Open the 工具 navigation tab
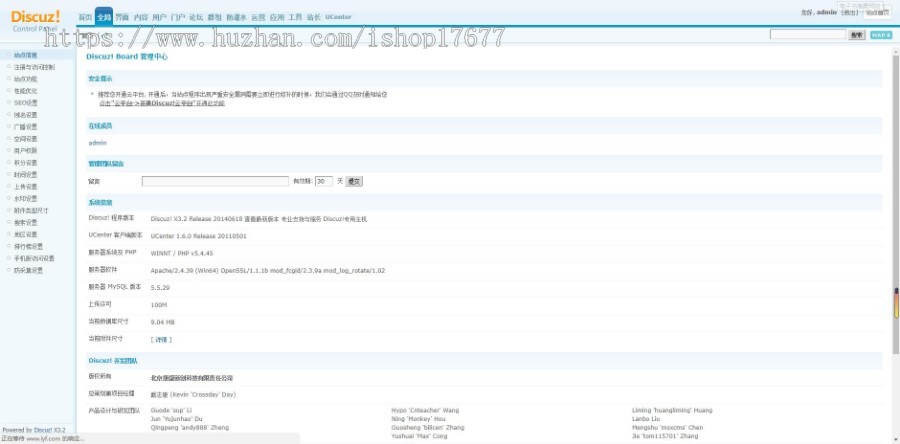The width and height of the screenshot is (900, 444). (x=295, y=17)
